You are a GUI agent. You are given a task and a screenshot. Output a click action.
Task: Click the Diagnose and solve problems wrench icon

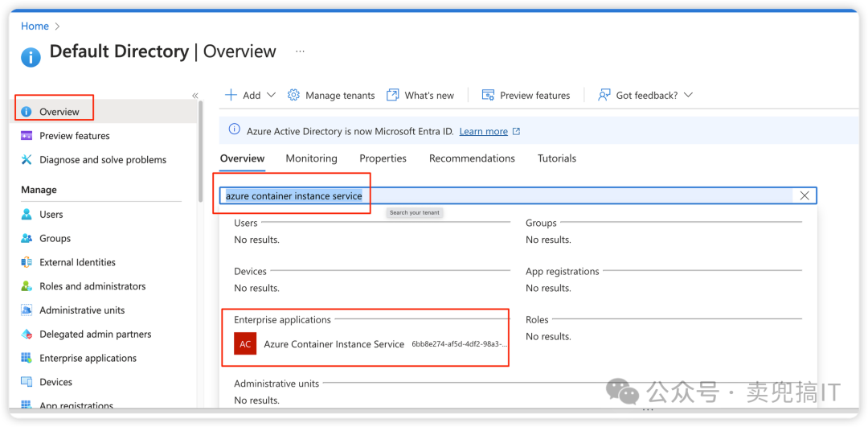point(27,159)
